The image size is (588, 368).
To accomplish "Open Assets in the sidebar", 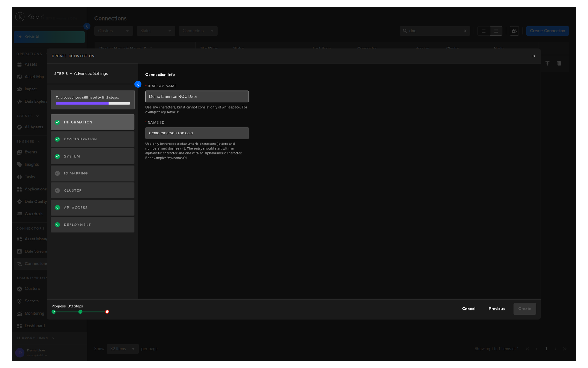I will [31, 64].
